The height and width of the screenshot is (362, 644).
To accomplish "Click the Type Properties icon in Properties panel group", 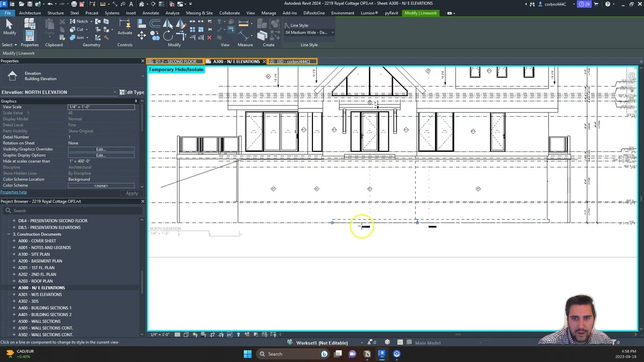I will pyautogui.click(x=30, y=23).
